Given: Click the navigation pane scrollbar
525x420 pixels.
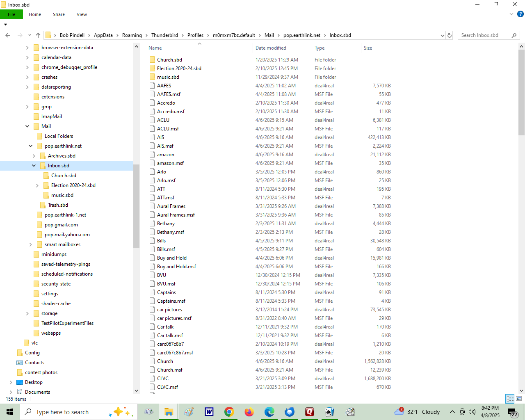Looking at the screenshot, I should [137, 206].
